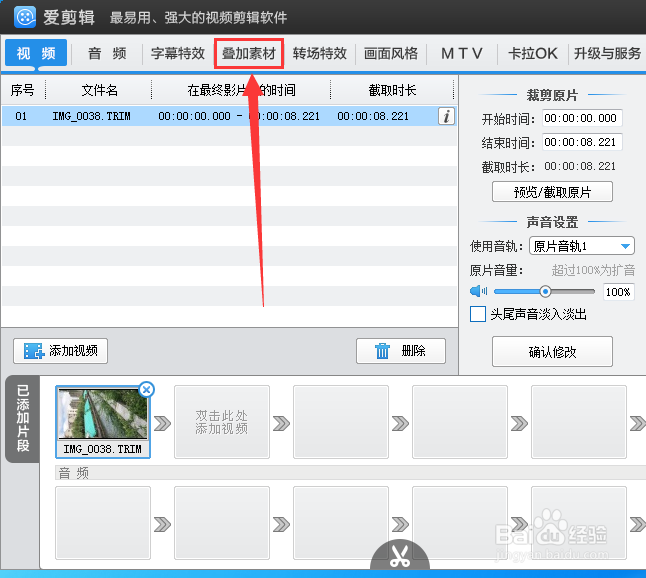Click the 截取时长 column header

click(x=392, y=90)
